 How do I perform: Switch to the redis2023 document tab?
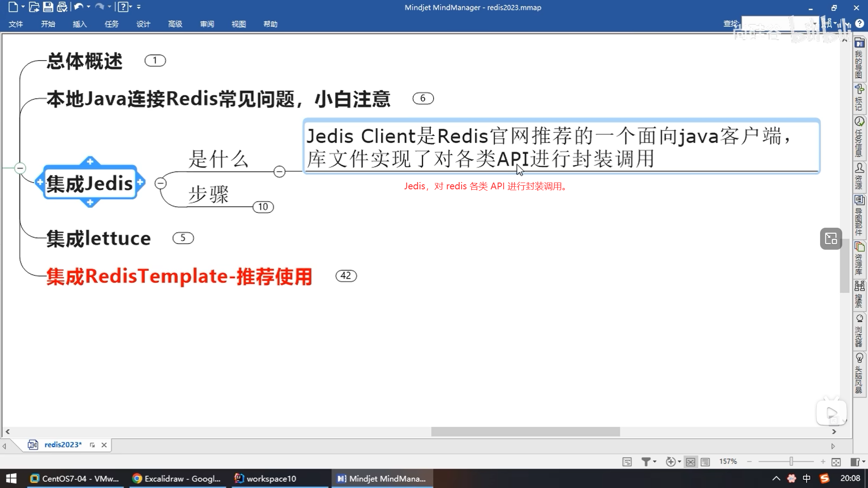(63, 445)
